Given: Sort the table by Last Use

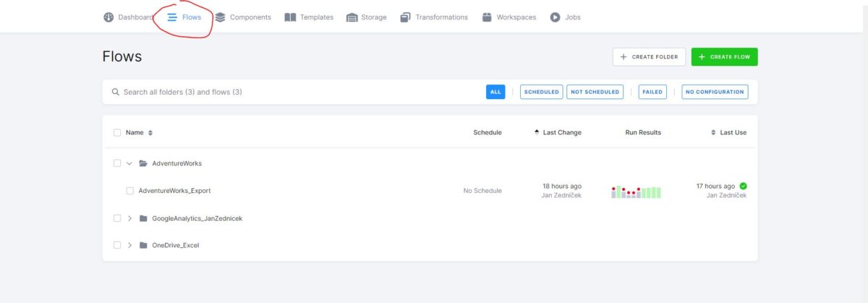Looking at the screenshot, I should coord(729,132).
